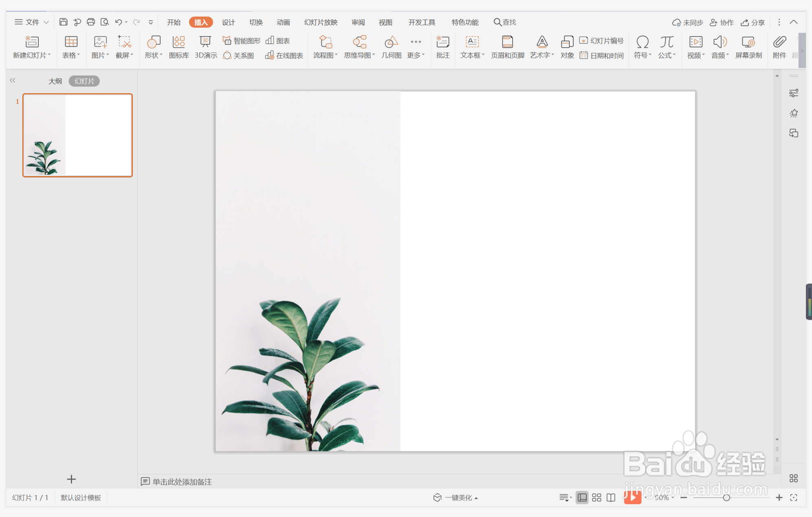Insert Slide Number (幻灯片编号)

coord(601,41)
